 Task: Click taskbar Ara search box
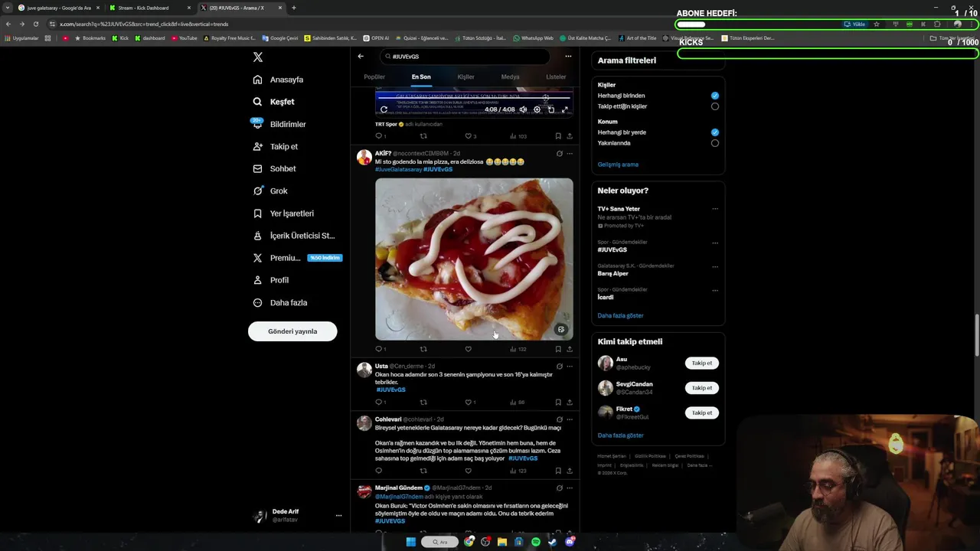click(439, 542)
